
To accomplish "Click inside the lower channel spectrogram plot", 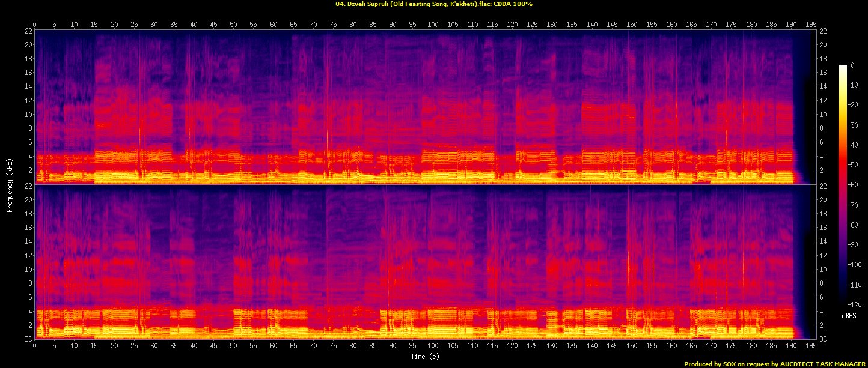I will coord(426,262).
